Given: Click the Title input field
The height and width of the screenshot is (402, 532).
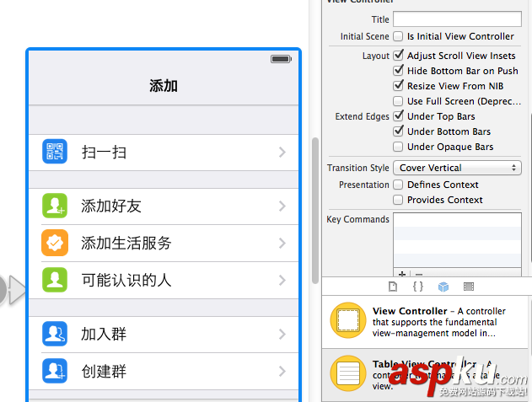Looking at the screenshot, I should [x=457, y=19].
